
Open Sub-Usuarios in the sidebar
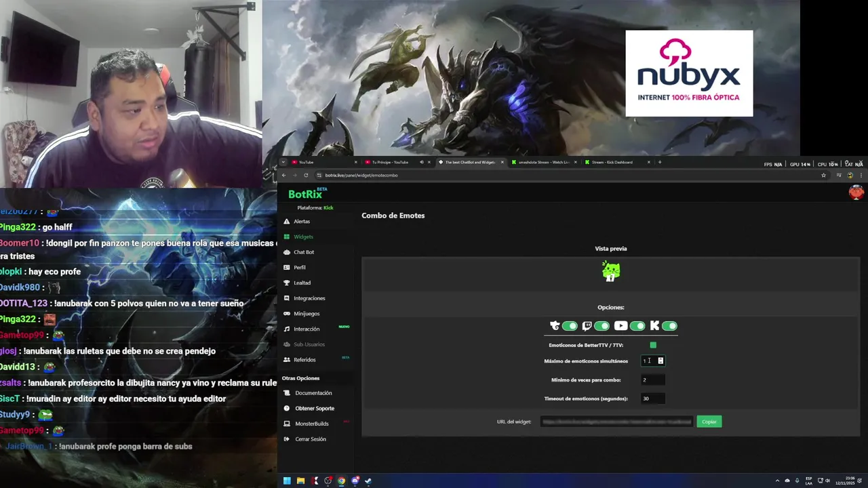coord(309,344)
